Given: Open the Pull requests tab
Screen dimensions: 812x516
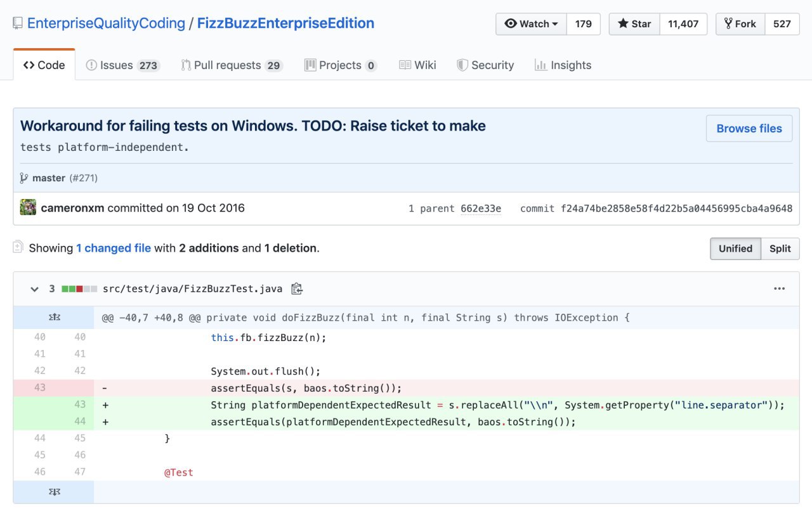Looking at the screenshot, I should coord(232,65).
